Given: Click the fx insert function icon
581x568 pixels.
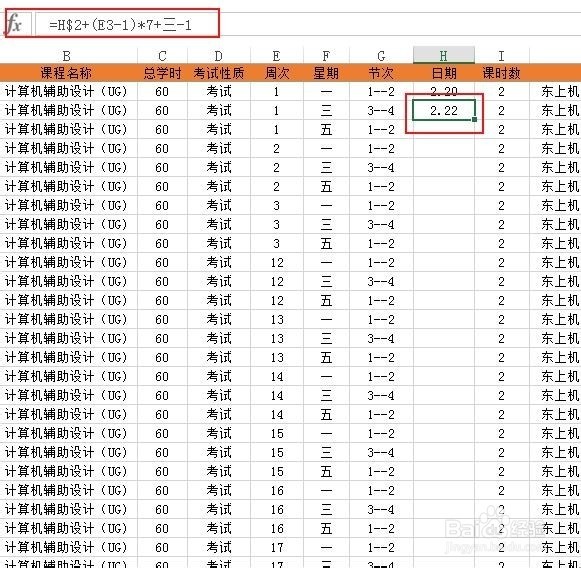Looking at the screenshot, I should point(14,24).
